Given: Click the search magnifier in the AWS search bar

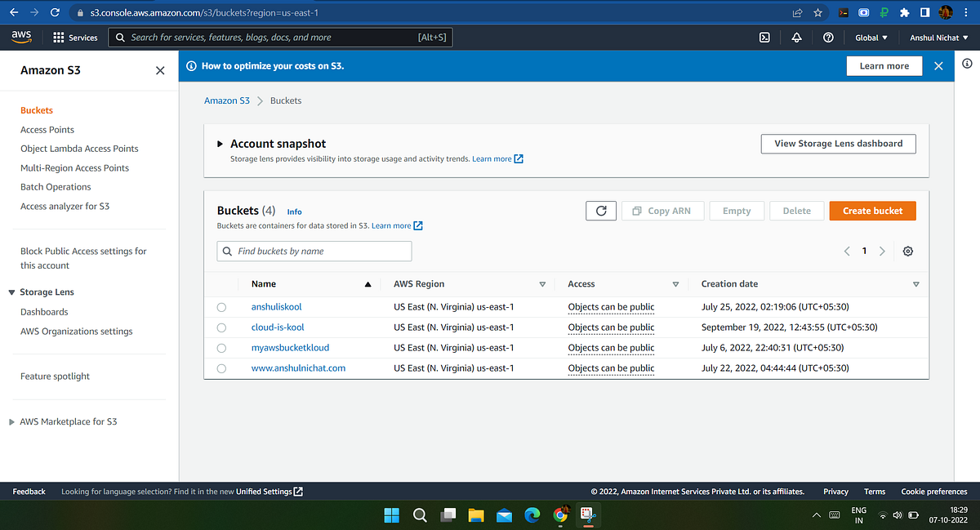Looking at the screenshot, I should tap(119, 37).
